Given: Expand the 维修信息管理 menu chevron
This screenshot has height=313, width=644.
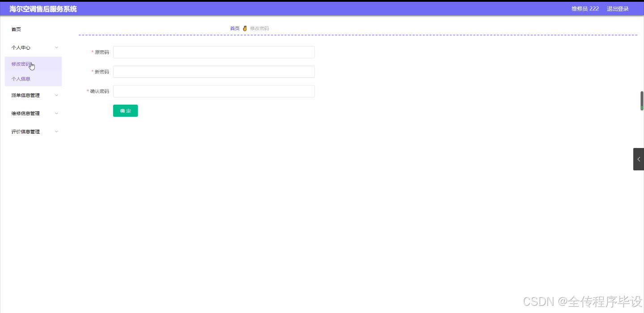Looking at the screenshot, I should [56, 113].
